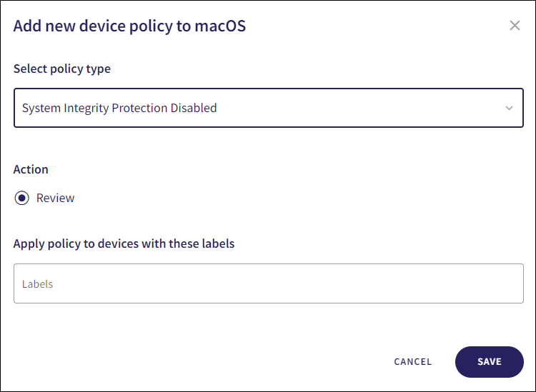Screen dimensions: 536x392
Task: Select the Review radio button
Action: [22, 198]
